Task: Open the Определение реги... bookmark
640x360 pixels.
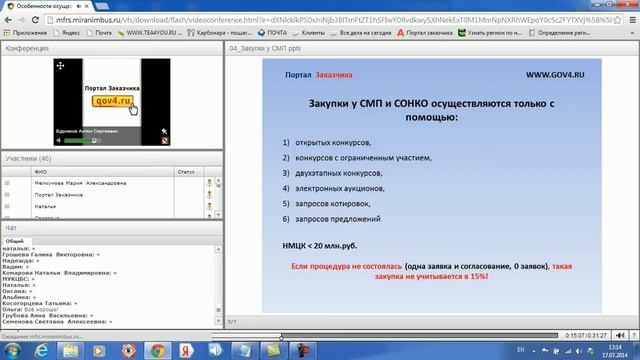Action: pos(560,33)
